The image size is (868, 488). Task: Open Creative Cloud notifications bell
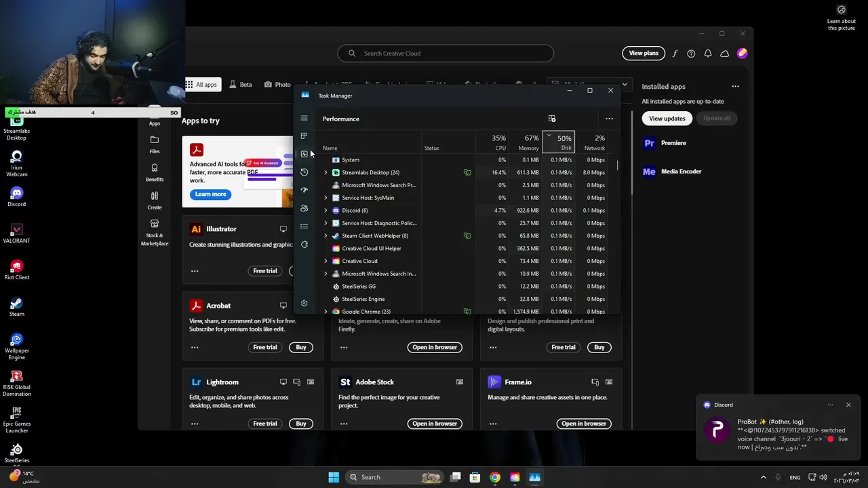(x=708, y=54)
